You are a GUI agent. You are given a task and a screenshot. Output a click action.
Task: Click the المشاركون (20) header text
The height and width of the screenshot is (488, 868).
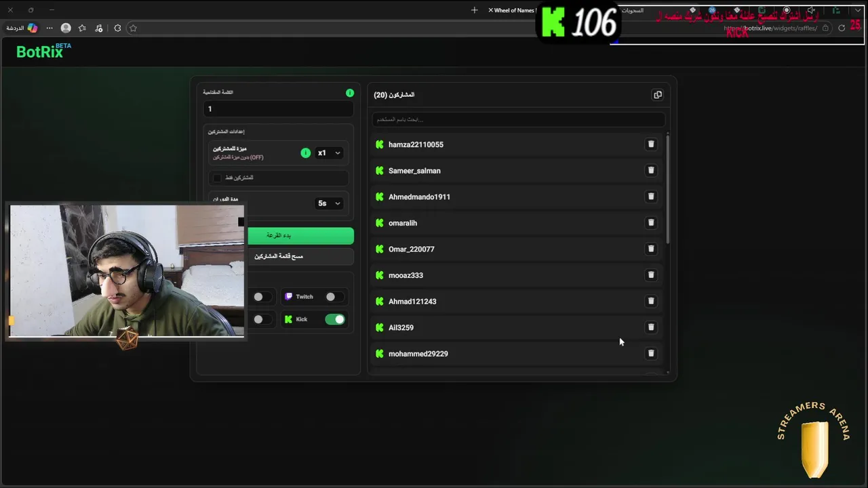pyautogui.click(x=394, y=95)
